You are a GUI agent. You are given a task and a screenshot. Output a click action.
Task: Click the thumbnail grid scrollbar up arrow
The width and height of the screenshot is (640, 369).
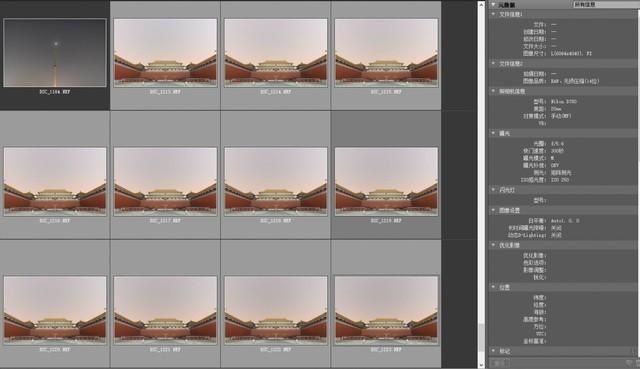coord(481,4)
